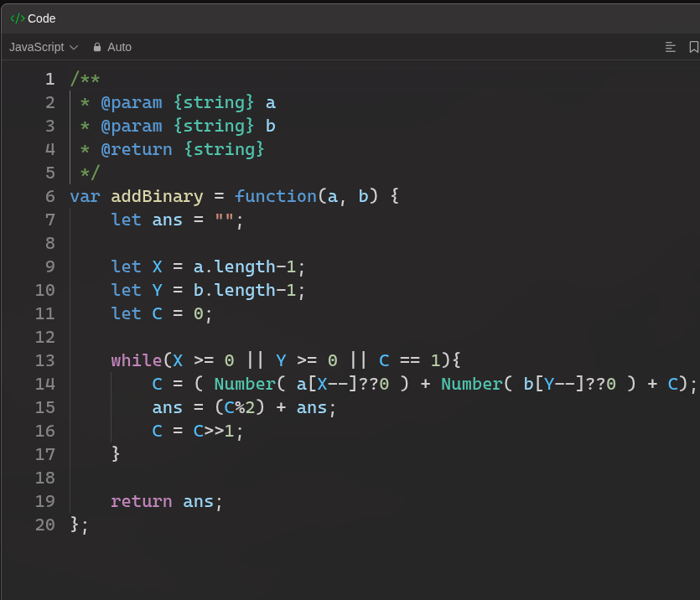Click 'b[Y--]??0' expression on line 14
Image resolution: width=700 pixels, height=600 pixels.
pyautogui.click(x=570, y=384)
